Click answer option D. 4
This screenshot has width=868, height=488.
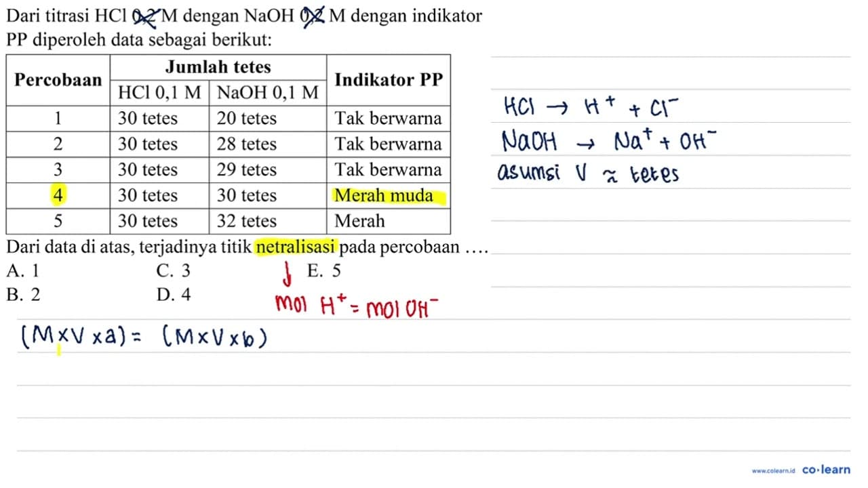pyautogui.click(x=174, y=294)
